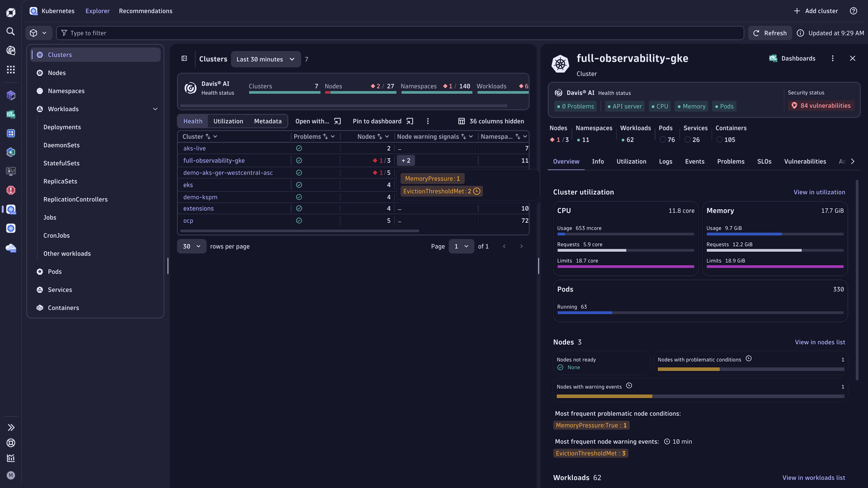868x488 pixels.
Task: Click 84 vulnerabilities security badge
Action: (x=821, y=106)
